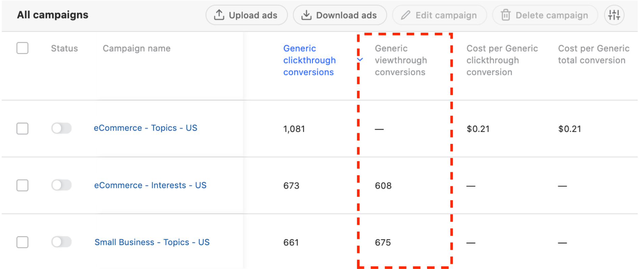Open the eCommerce - Interests - US campaign
Screen dimensions: 644x269
tap(150, 185)
